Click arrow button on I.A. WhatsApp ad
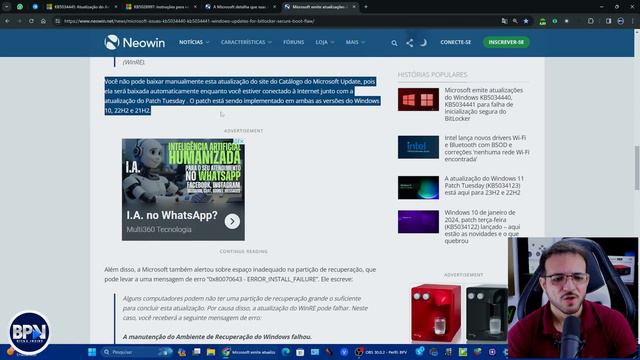The width and height of the screenshot is (640, 360). point(232,221)
